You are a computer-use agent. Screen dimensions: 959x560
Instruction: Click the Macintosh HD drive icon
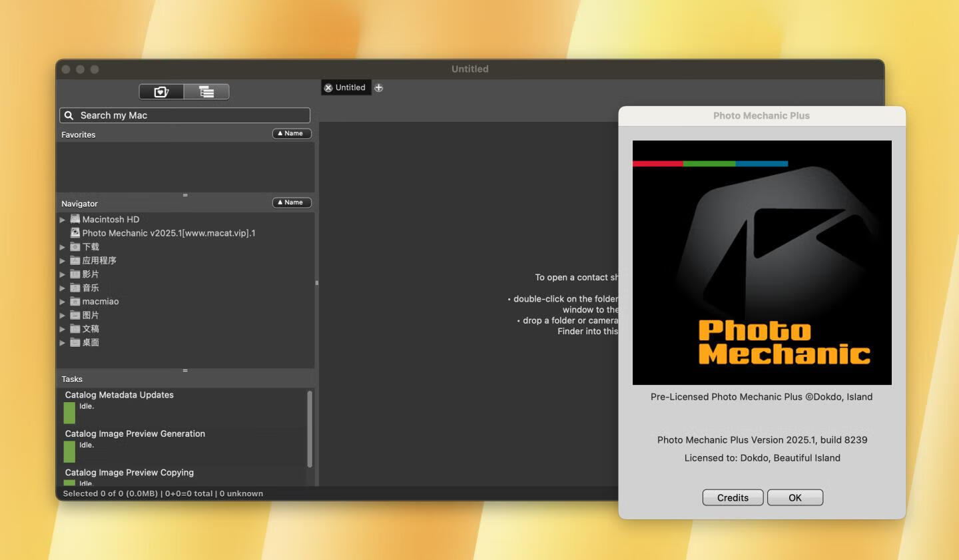pos(75,219)
